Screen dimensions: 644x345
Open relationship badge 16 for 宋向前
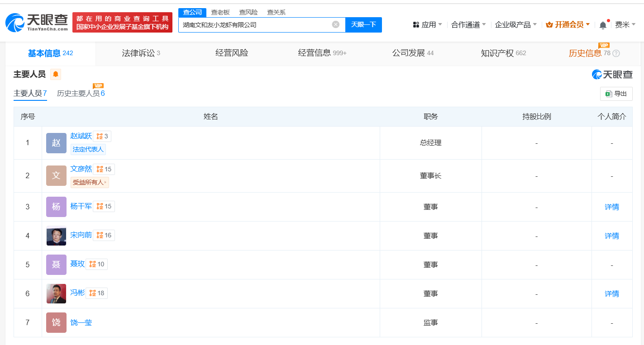[x=104, y=235]
